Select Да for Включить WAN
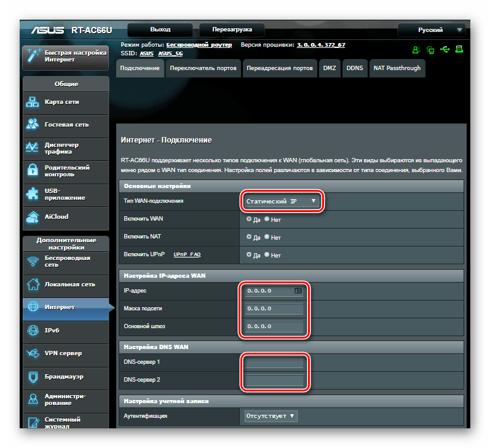Viewport: 490px width, 448px height. pos(249,219)
